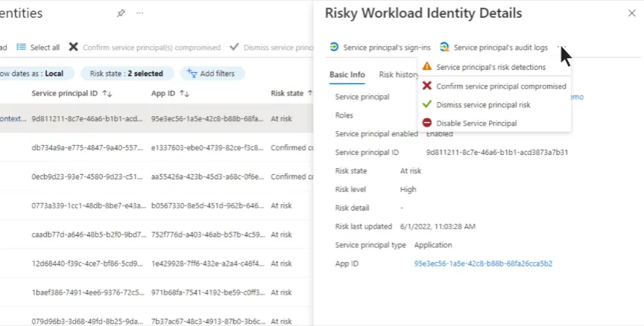Click the Service principal type Application value
644x326 pixels.
pyautogui.click(x=433, y=245)
